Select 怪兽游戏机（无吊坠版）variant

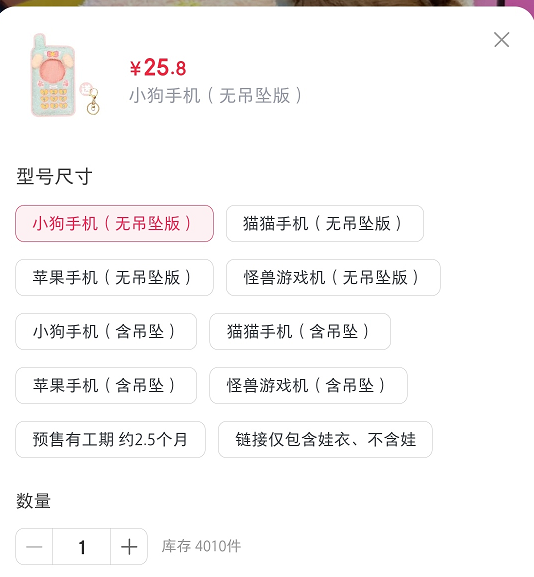333,277
